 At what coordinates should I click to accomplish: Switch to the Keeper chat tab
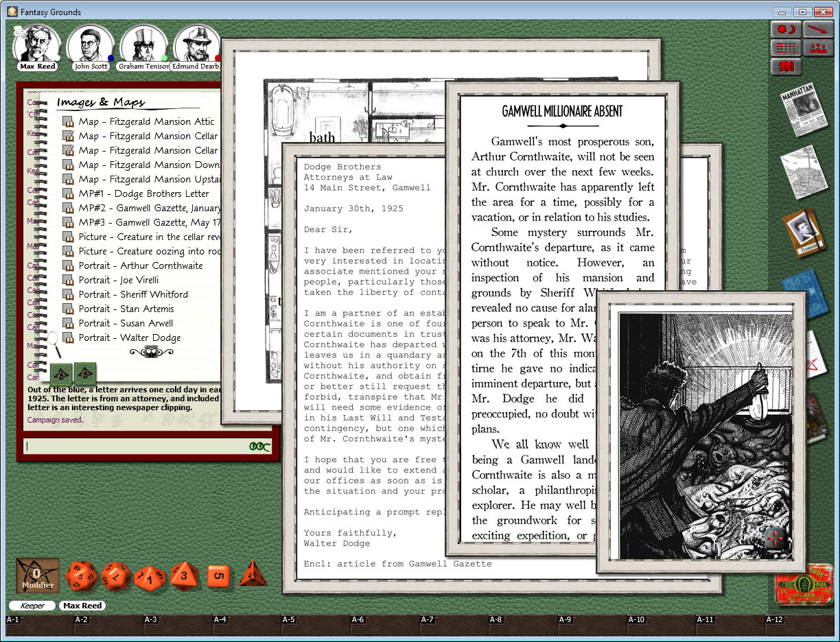[32, 606]
